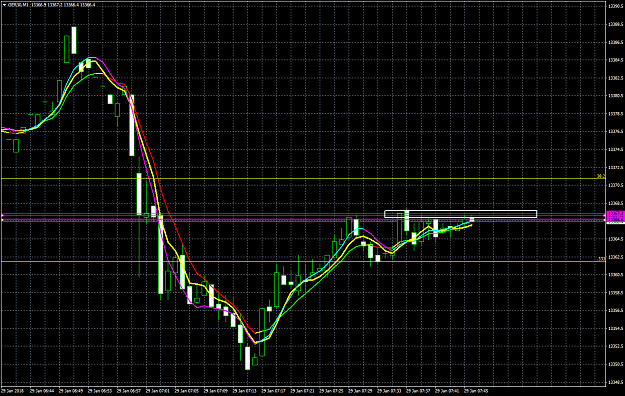
Task: Select the white rectangle object on chart
Action: point(460,214)
